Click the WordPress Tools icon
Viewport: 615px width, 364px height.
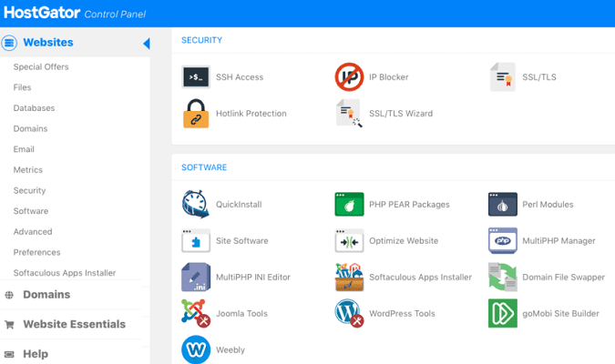click(x=349, y=313)
